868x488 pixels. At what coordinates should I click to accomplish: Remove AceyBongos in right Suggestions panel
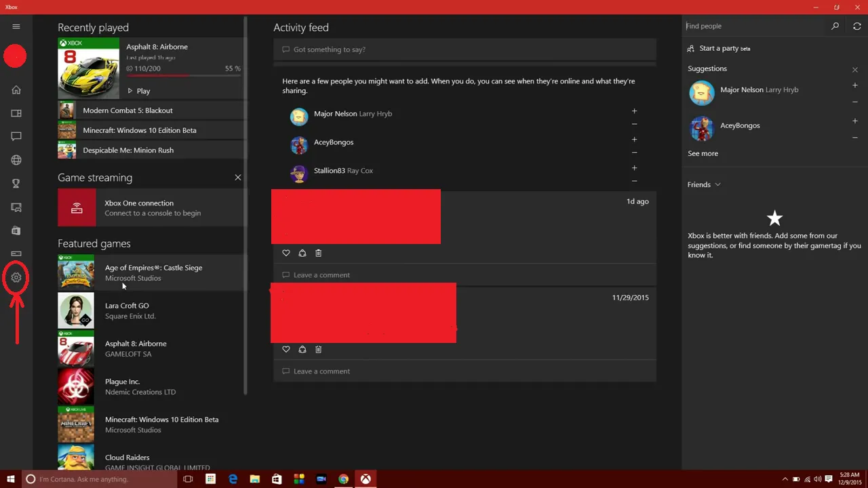(x=855, y=137)
